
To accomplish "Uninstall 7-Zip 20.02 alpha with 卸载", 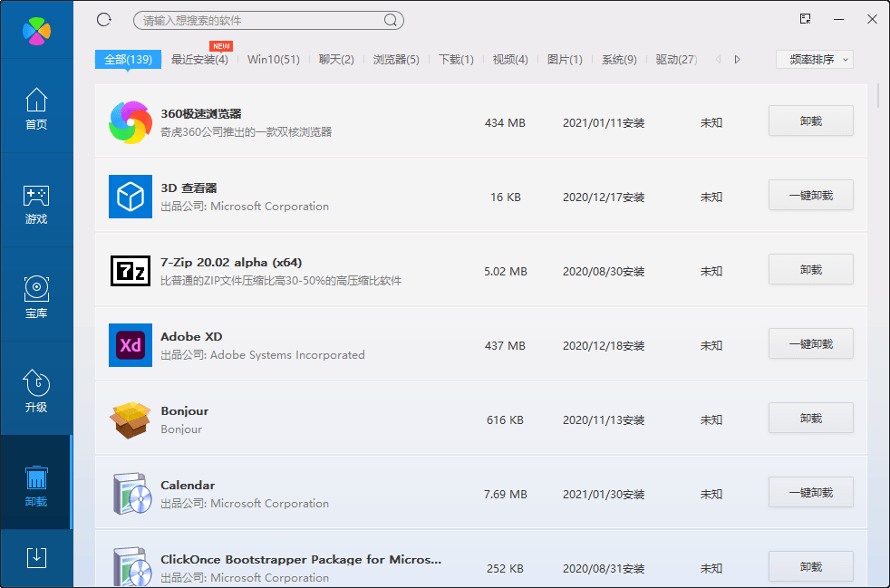I will click(x=810, y=270).
